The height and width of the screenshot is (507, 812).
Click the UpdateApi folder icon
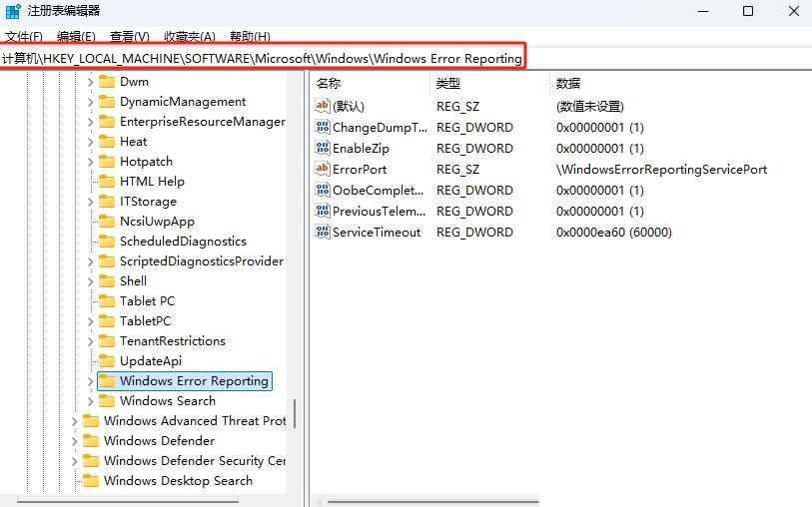107,360
